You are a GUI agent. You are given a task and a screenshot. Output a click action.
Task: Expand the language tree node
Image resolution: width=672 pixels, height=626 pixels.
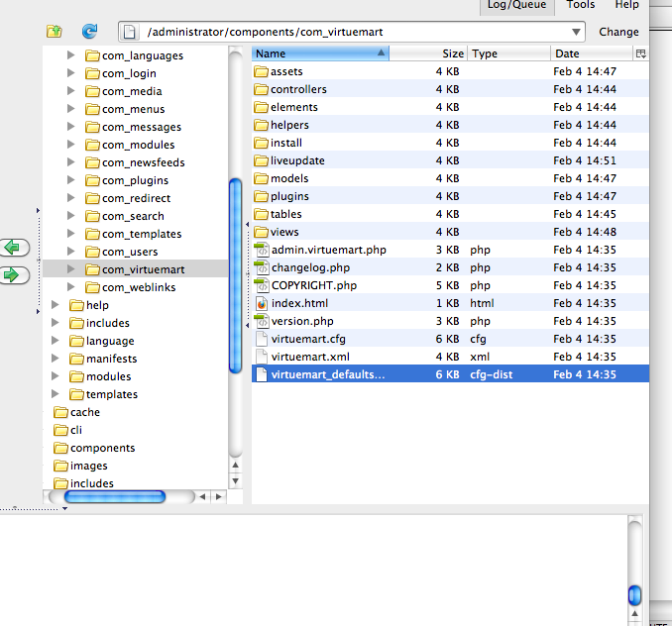point(55,341)
